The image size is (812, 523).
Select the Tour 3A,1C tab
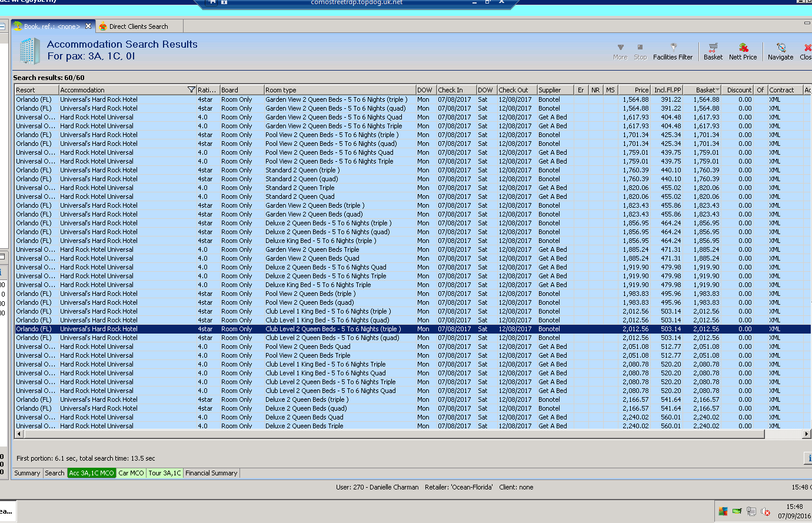165,473
